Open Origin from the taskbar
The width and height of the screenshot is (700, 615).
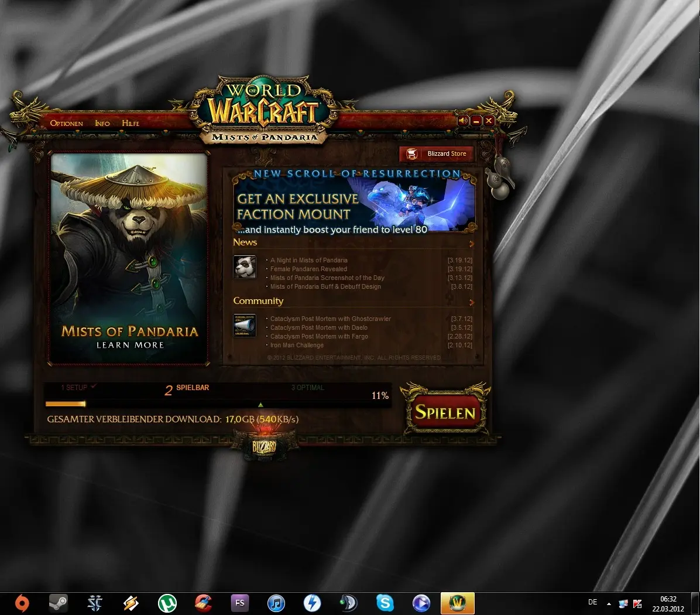(22, 603)
